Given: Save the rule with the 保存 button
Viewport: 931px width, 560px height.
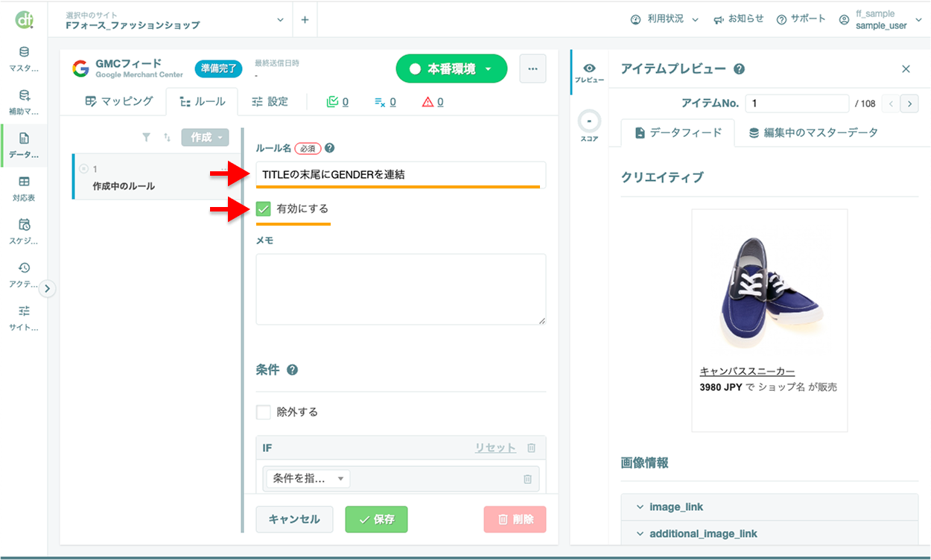Looking at the screenshot, I should coord(376,519).
